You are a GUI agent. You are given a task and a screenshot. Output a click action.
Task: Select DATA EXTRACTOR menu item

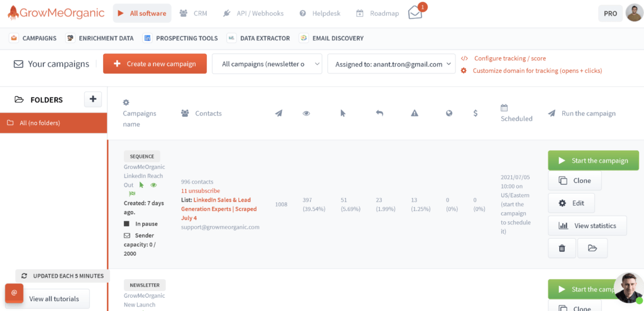click(259, 38)
